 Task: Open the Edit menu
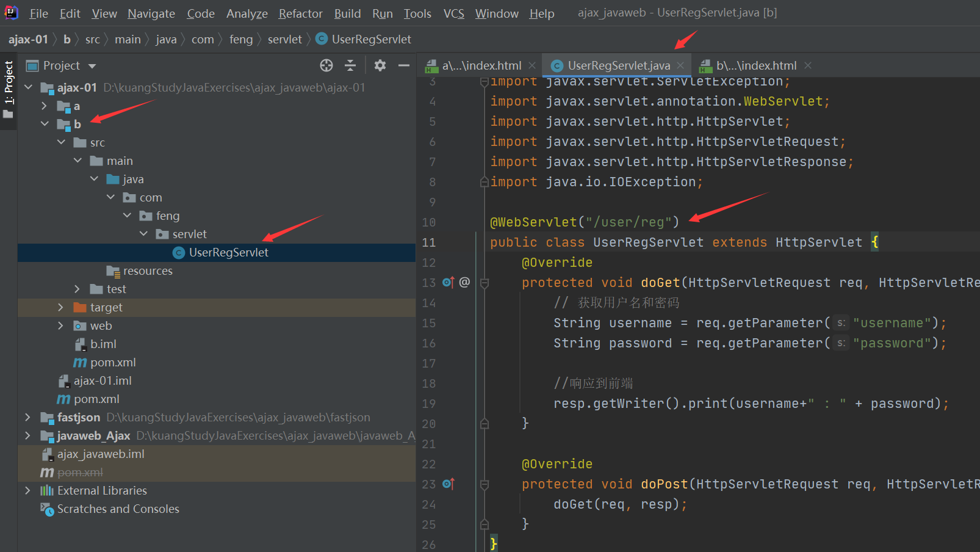(70, 13)
